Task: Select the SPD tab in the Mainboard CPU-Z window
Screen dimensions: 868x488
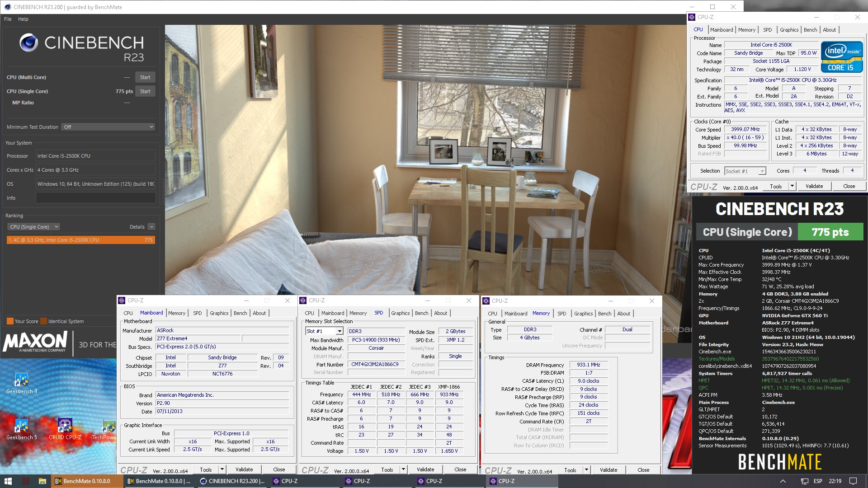Action: click(198, 313)
